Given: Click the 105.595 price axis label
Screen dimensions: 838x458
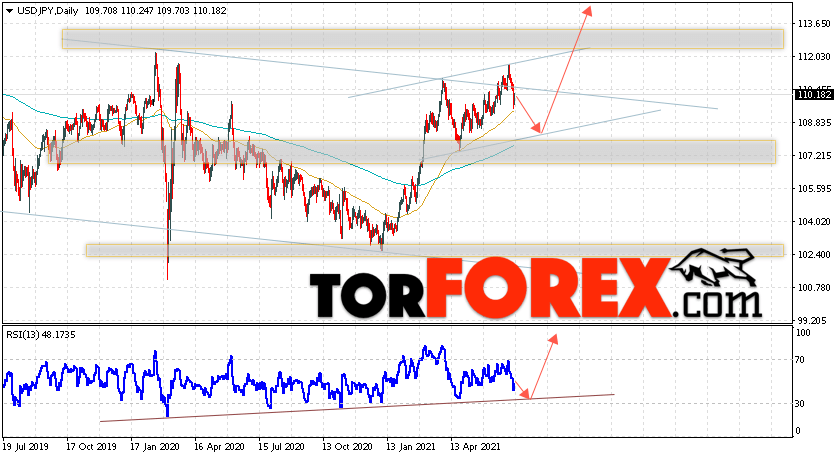Looking at the screenshot, I should pos(814,189).
